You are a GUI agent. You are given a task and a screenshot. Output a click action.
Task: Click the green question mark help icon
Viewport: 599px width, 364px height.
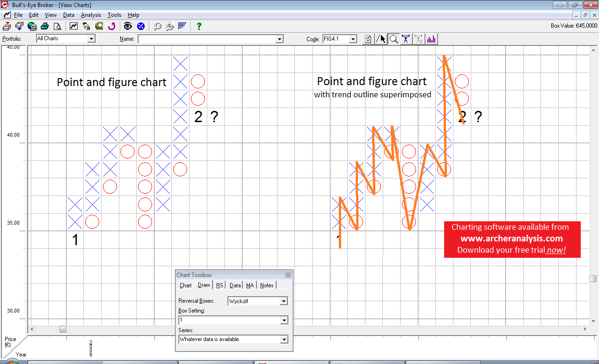pyautogui.click(x=199, y=26)
